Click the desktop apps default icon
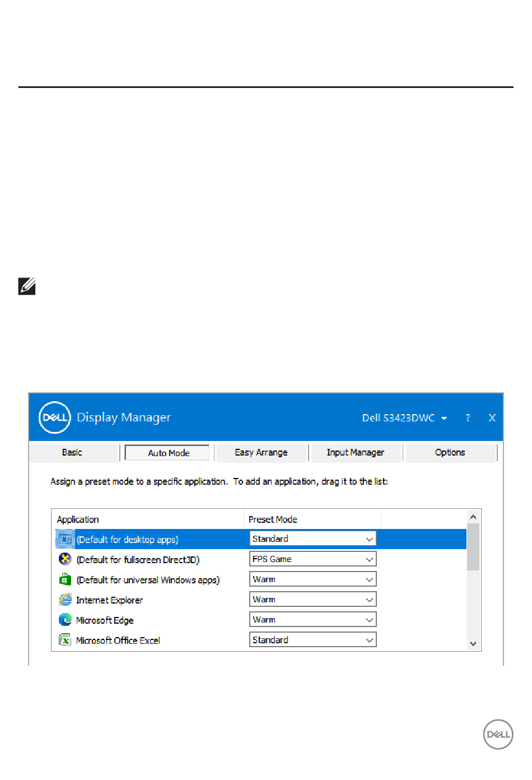 (65, 539)
